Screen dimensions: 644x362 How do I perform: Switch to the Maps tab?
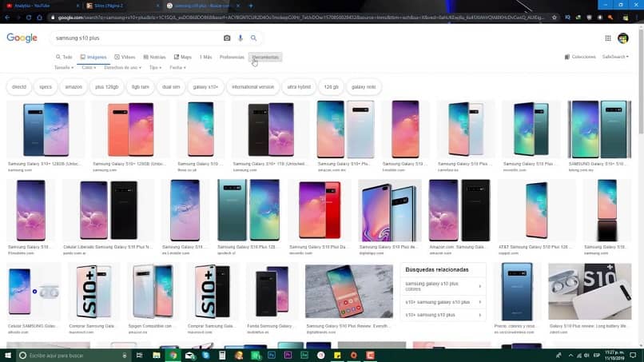point(183,57)
